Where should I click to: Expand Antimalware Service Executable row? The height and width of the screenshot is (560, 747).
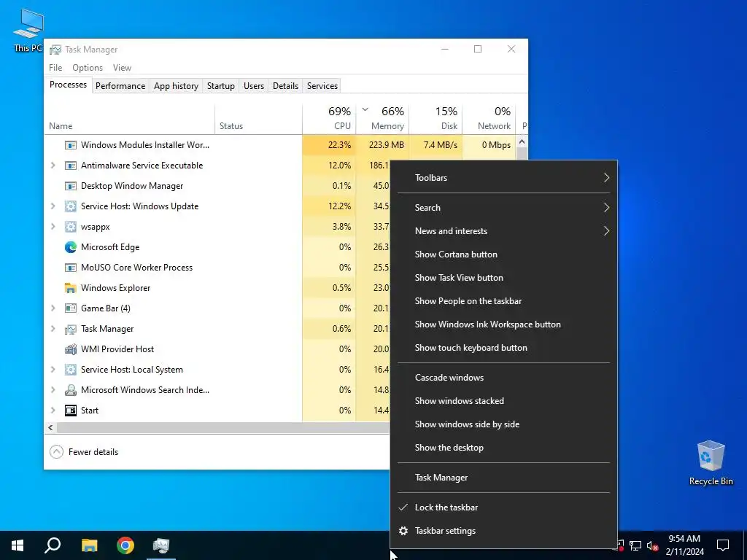pos(53,166)
